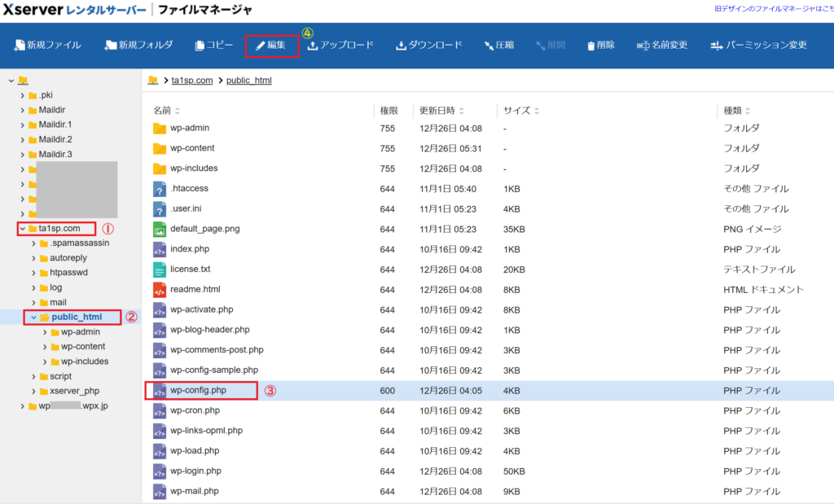
Task: Expand the Maildir folder in the tree
Action: (22, 110)
